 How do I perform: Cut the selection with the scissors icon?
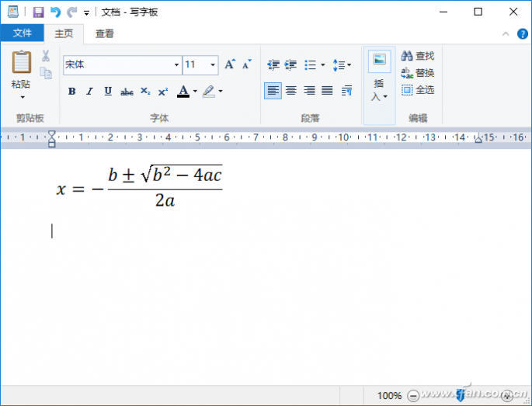point(46,56)
